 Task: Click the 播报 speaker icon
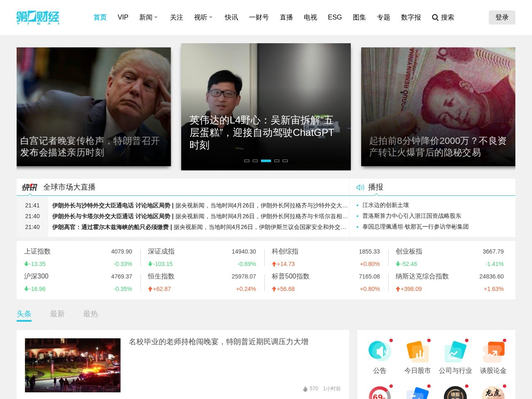pyautogui.click(x=360, y=187)
